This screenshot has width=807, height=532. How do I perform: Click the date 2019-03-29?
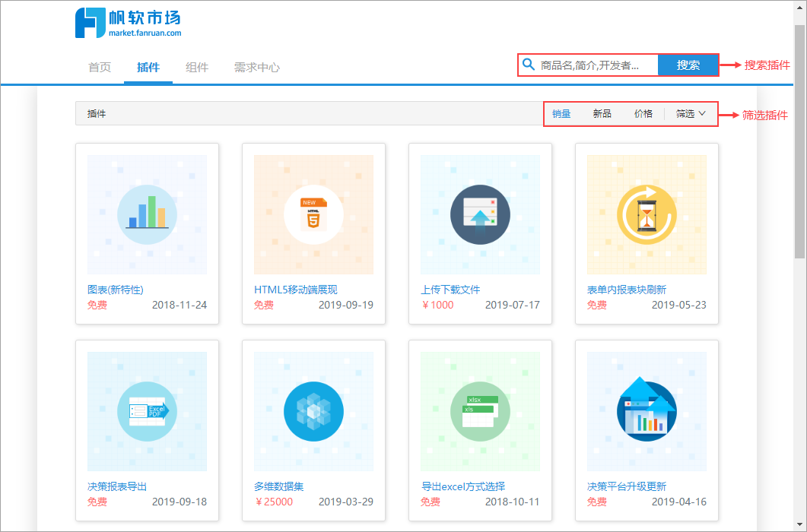click(346, 502)
